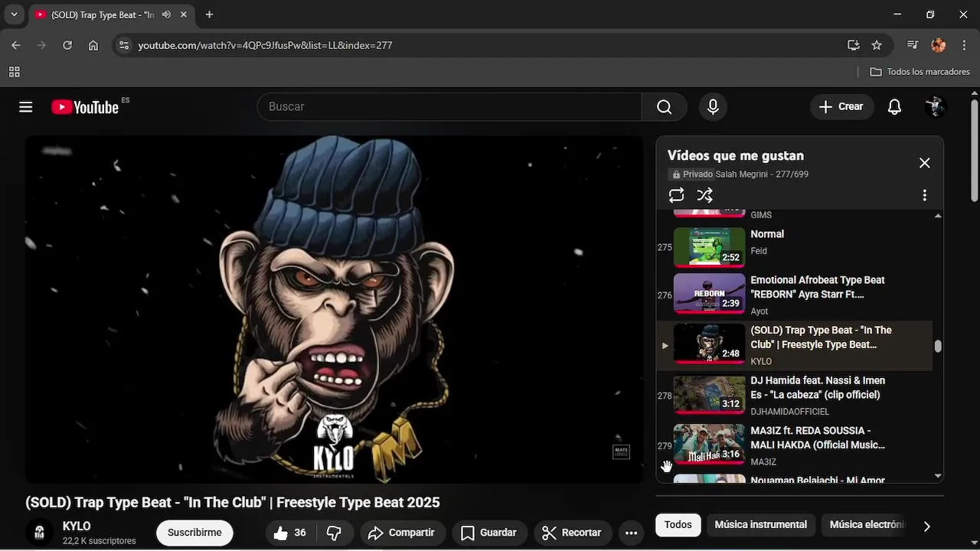Image resolution: width=980 pixels, height=551 pixels.
Task: Focus the Buscar search field
Action: (449, 107)
